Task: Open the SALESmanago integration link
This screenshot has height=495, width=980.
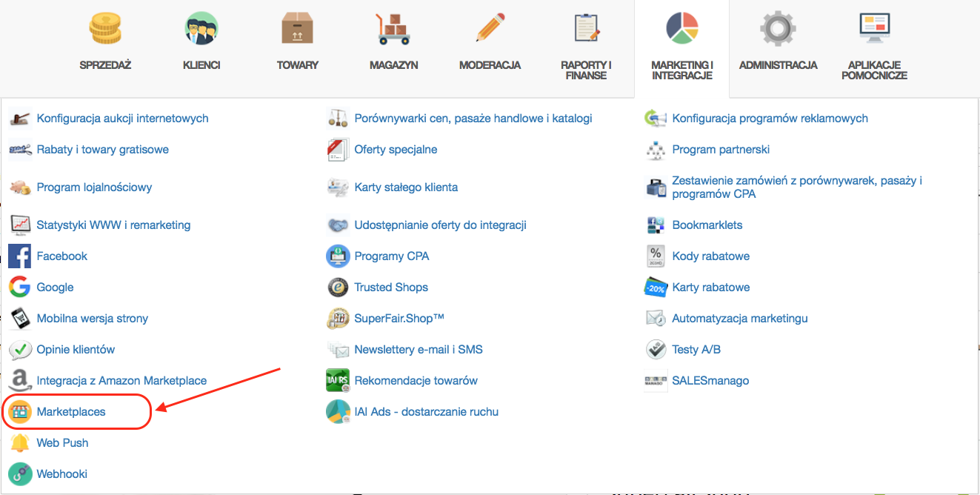Action: tap(710, 381)
